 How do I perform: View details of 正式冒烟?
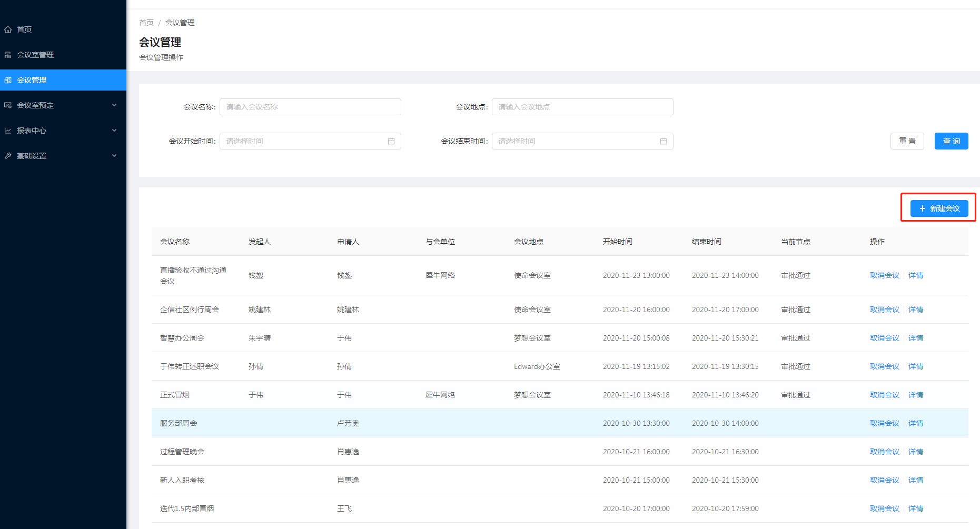coord(916,395)
